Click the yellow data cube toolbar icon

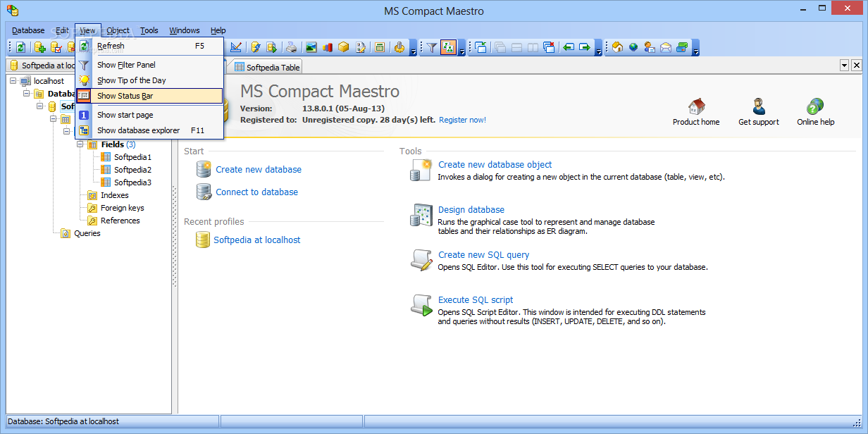tap(343, 47)
